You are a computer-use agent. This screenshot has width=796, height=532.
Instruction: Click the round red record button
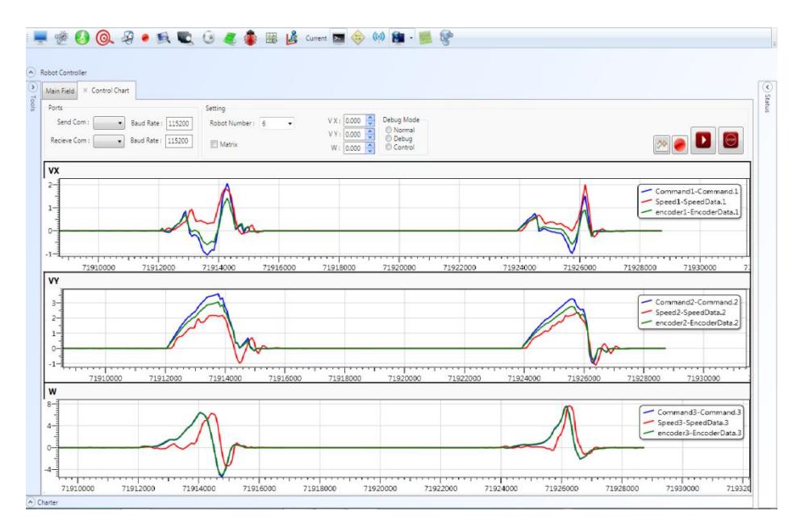680,145
